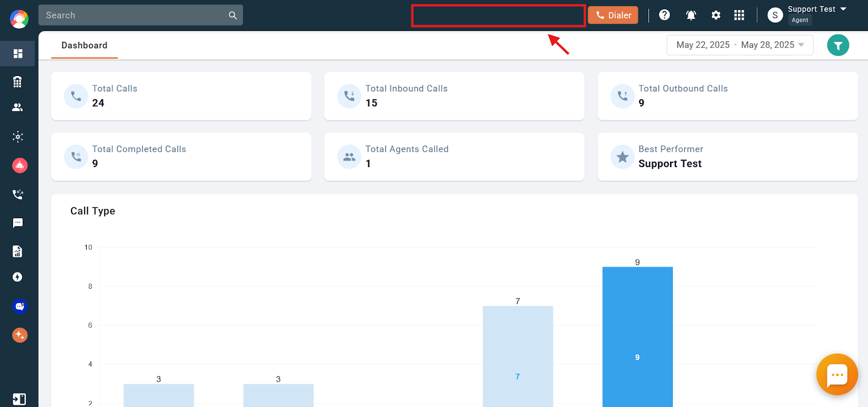Viewport: 868px width, 407px height.
Task: Click the 'Total Outbound Calls' label
Action: click(683, 88)
